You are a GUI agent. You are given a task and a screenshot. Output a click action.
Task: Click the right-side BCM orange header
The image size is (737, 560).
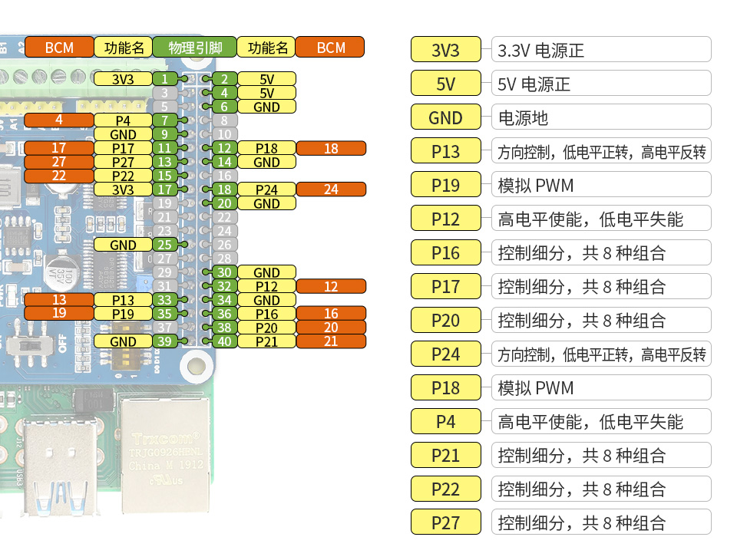click(x=330, y=47)
